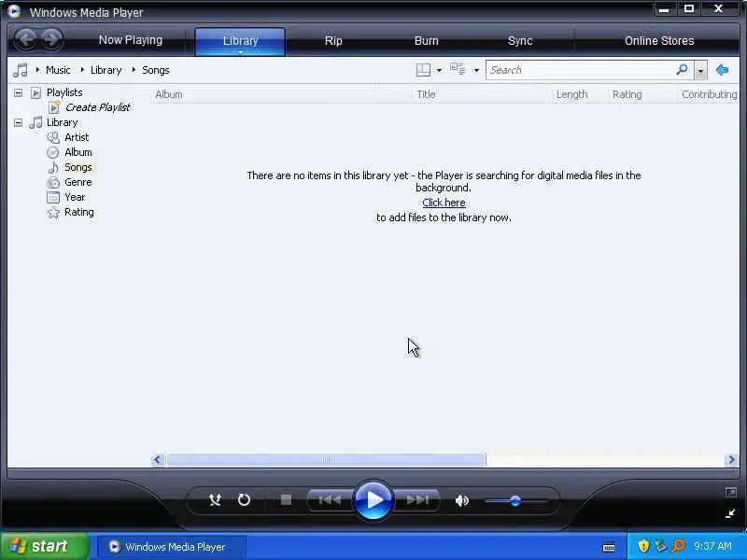This screenshot has height=560, width=747.
Task: Sort by the Title column header
Action: (x=482, y=94)
